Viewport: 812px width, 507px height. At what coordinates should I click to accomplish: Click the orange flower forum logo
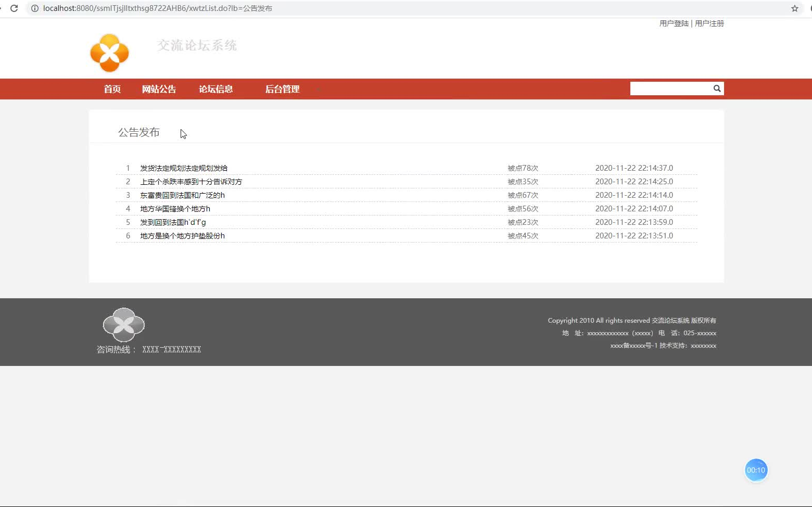109,53
